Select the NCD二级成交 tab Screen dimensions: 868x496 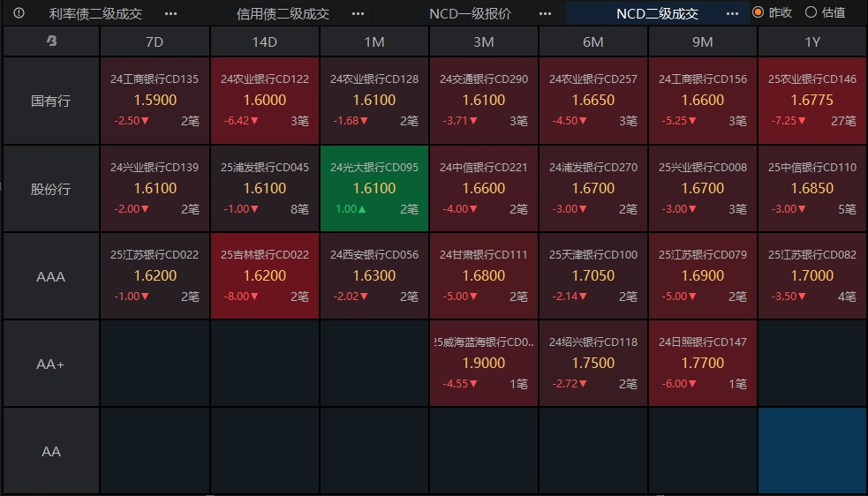tap(658, 13)
